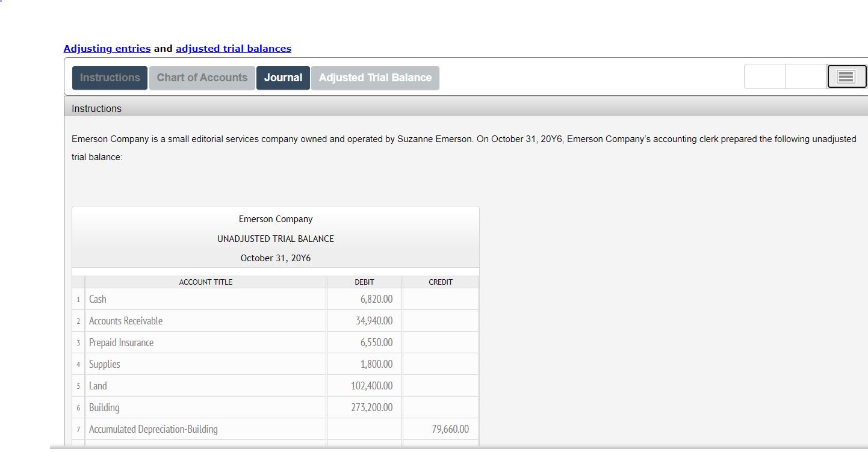Click the Emerson Company table title
This screenshot has height=452, width=868.
pos(276,219)
